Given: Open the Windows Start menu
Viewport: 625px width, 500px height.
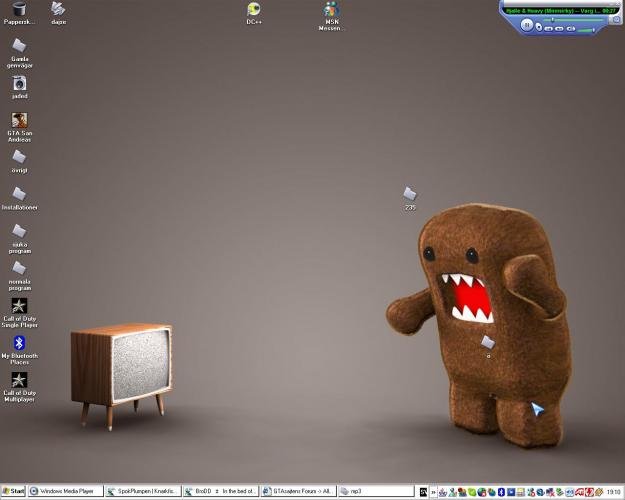Looking at the screenshot, I should 14,492.
